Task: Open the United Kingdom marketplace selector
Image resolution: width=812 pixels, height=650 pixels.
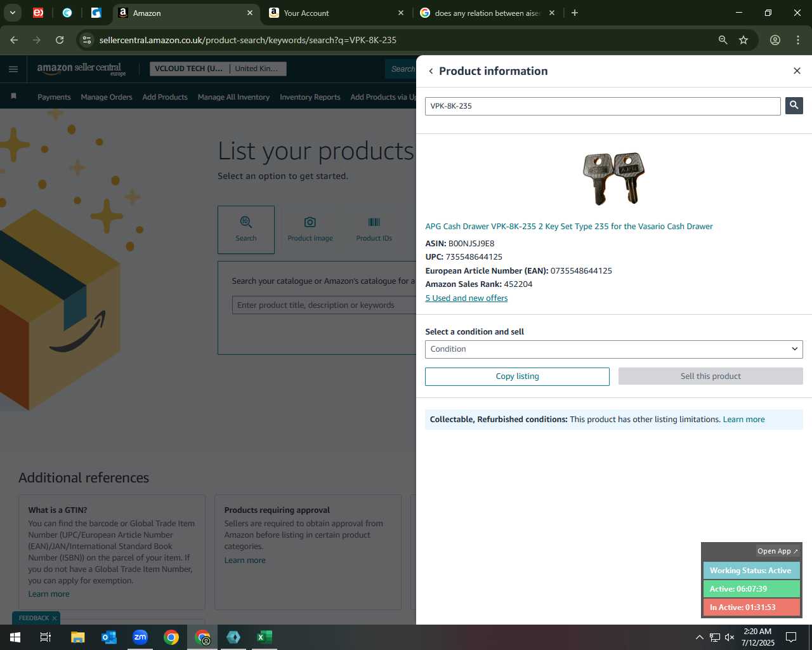Action: (258, 69)
